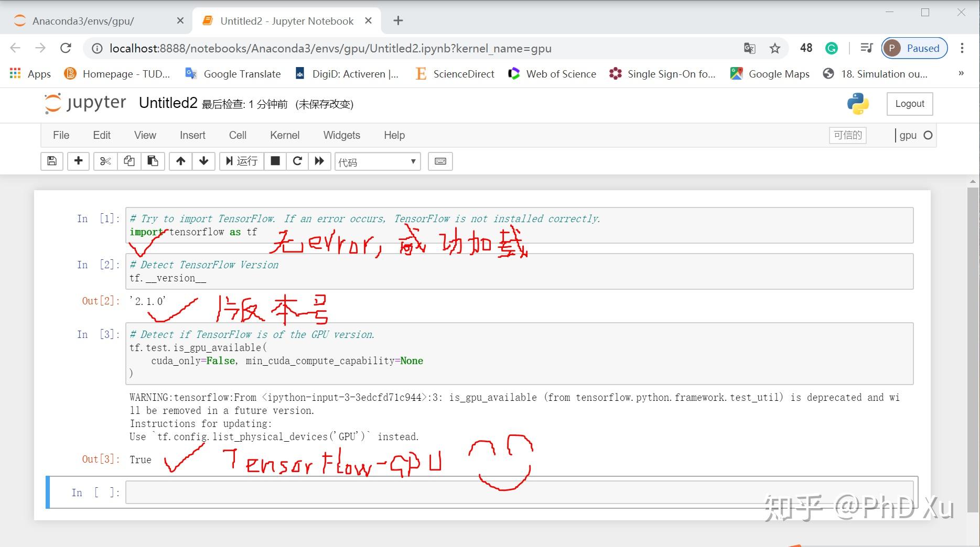Open the command palette keyboard icon

[x=440, y=161]
